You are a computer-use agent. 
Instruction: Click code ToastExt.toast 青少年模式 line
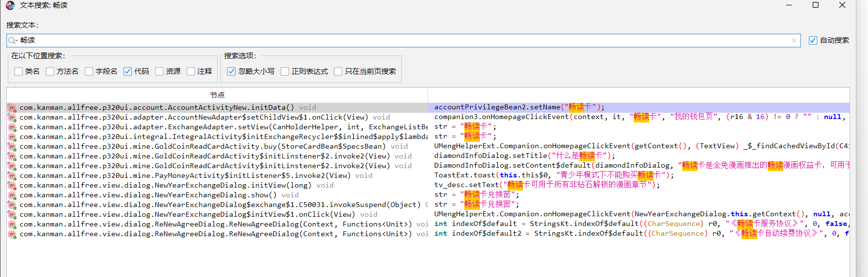pyautogui.click(x=554, y=175)
